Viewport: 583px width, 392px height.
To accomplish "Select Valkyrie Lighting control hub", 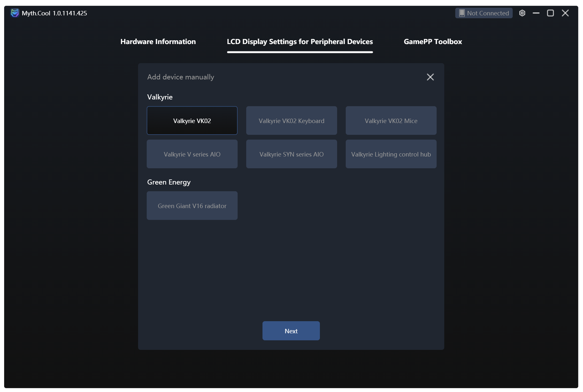I will (x=391, y=154).
